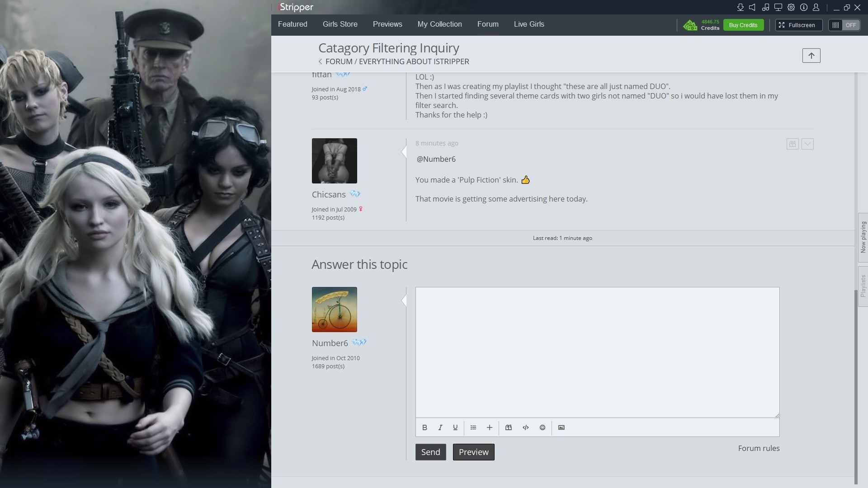Toggle Fullscreen mode
Viewport: 868px width, 488px height.
pos(798,25)
